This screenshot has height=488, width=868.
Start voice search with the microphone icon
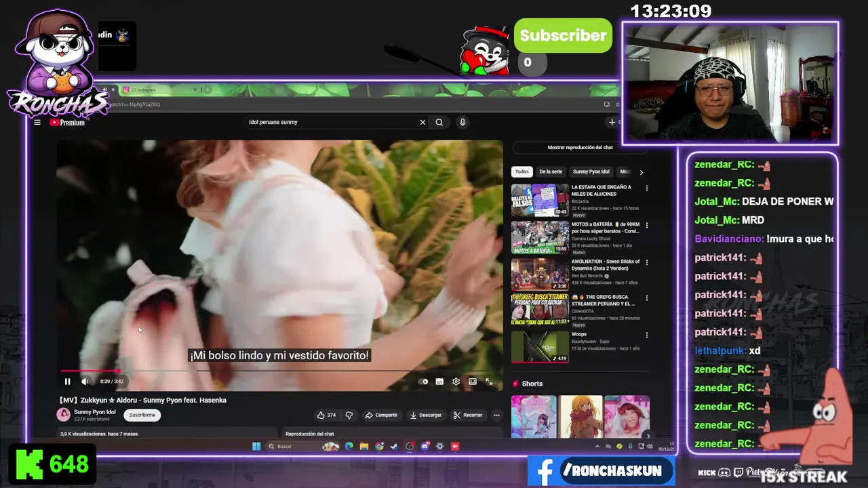tap(462, 123)
